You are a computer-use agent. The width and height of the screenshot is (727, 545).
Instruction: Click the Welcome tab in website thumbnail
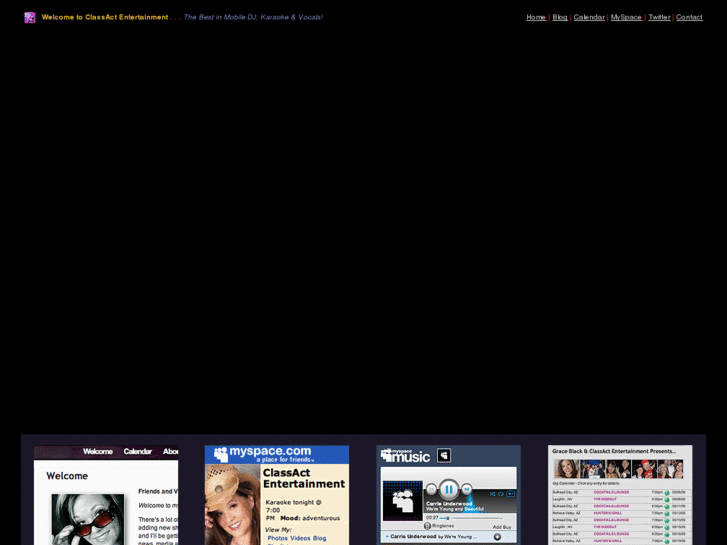pyautogui.click(x=98, y=451)
